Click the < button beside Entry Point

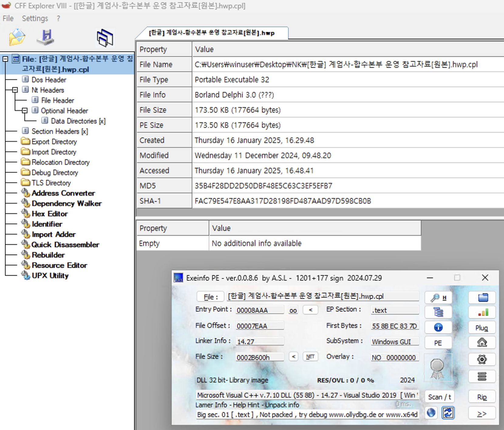pyautogui.click(x=310, y=310)
